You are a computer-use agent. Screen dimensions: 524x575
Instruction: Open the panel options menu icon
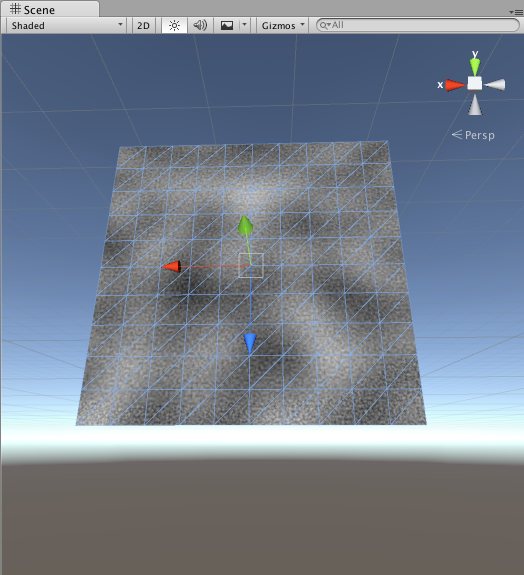coord(516,12)
